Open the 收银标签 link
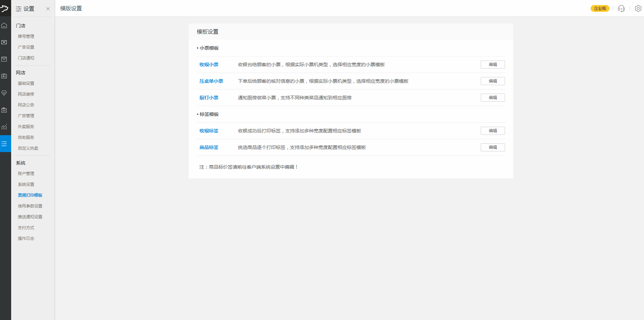Image resolution: width=644 pixels, height=320 pixels. 209,131
